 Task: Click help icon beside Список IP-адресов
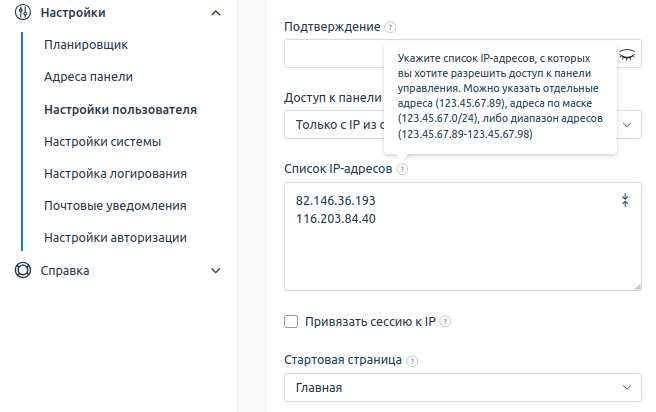(x=401, y=170)
